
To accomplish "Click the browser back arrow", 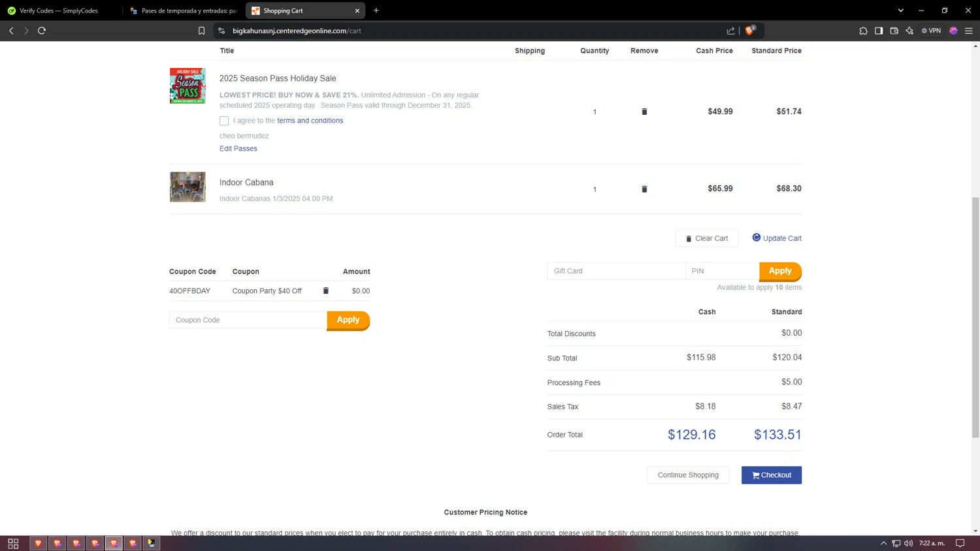I will click(x=11, y=31).
